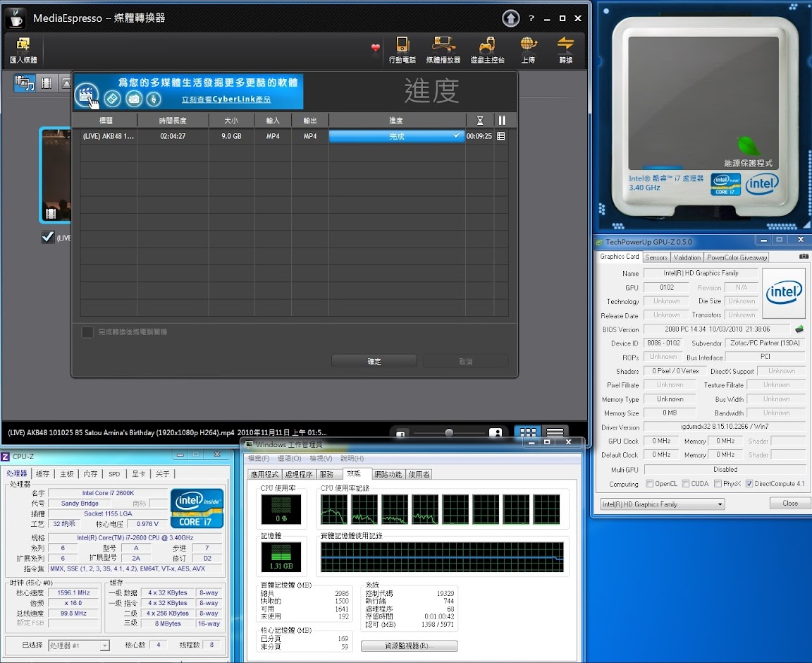This screenshot has width=812, height=663.
Task: Adjust the thumbnail size slider in MediaEspresso
Action: coord(448,433)
